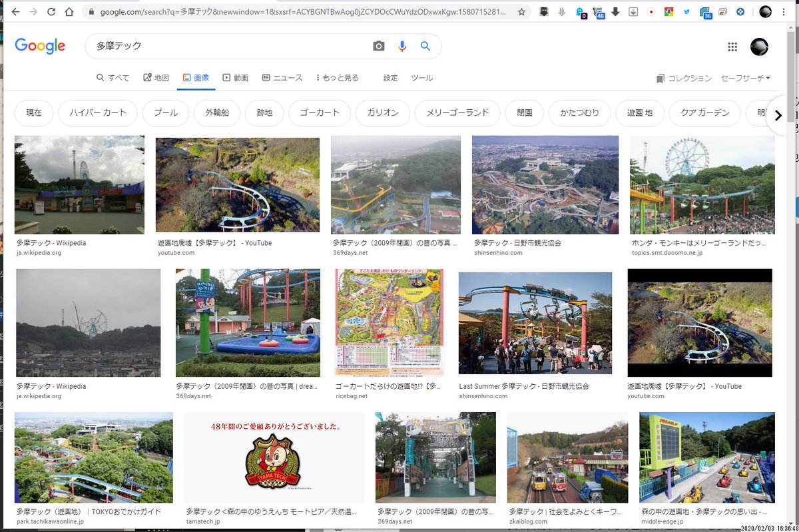Apply 跡地 filter chip

point(264,113)
